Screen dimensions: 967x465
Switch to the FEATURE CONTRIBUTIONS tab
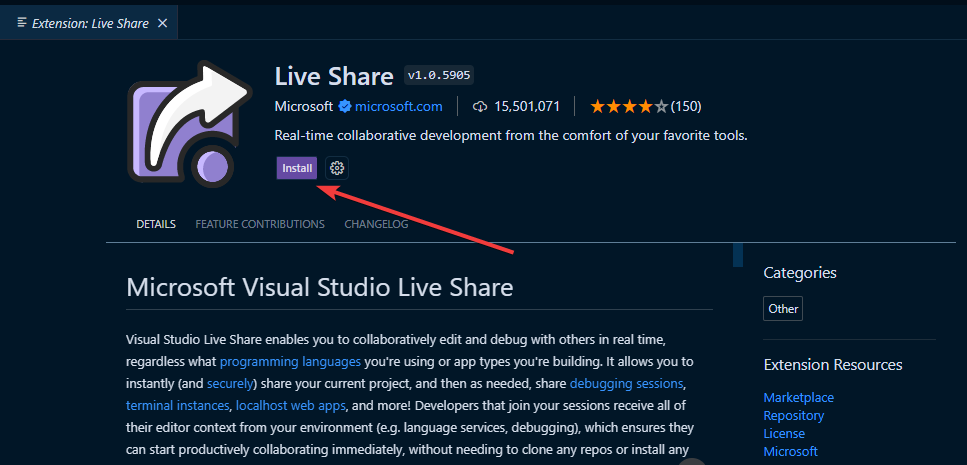[x=260, y=224]
